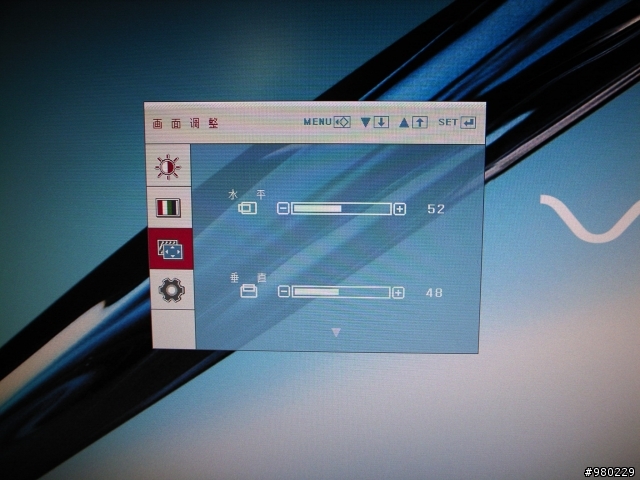
Task: Decrease vertical value with minus button
Action: tap(284, 291)
